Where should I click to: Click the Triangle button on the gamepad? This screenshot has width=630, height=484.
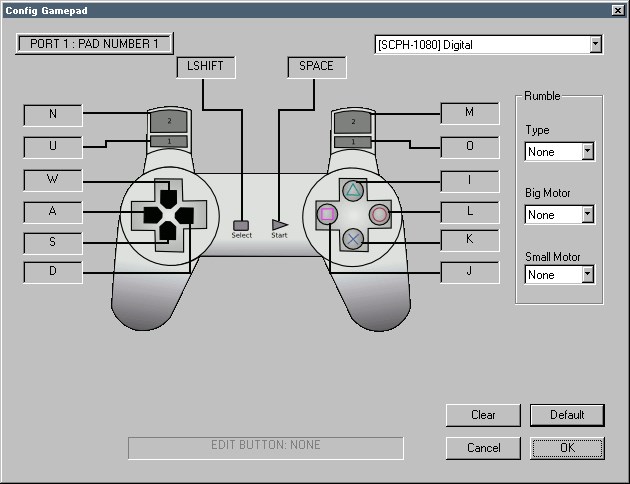click(353, 190)
